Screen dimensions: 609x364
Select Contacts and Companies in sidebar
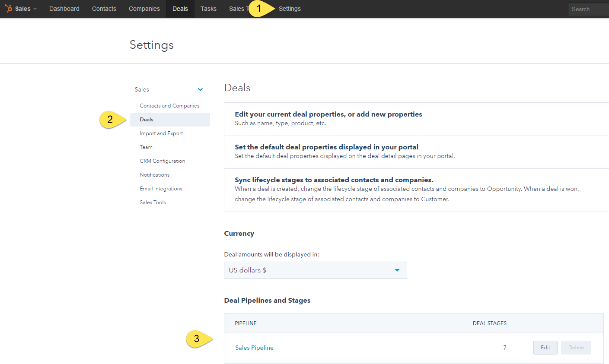click(169, 106)
